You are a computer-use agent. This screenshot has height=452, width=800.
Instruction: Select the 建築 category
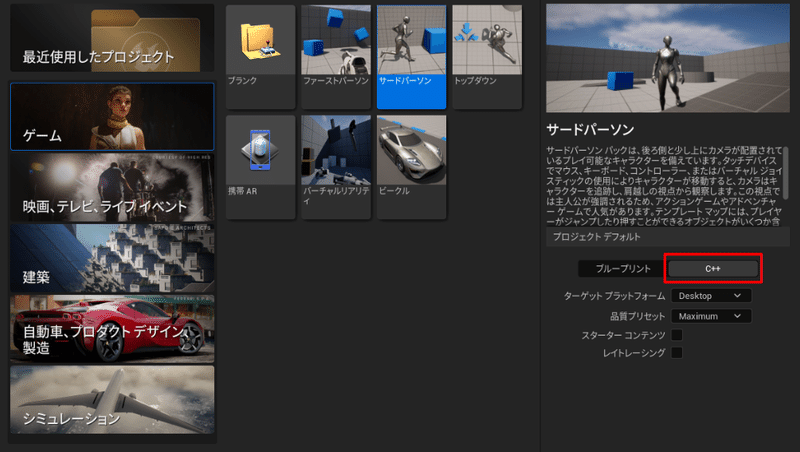pos(112,258)
